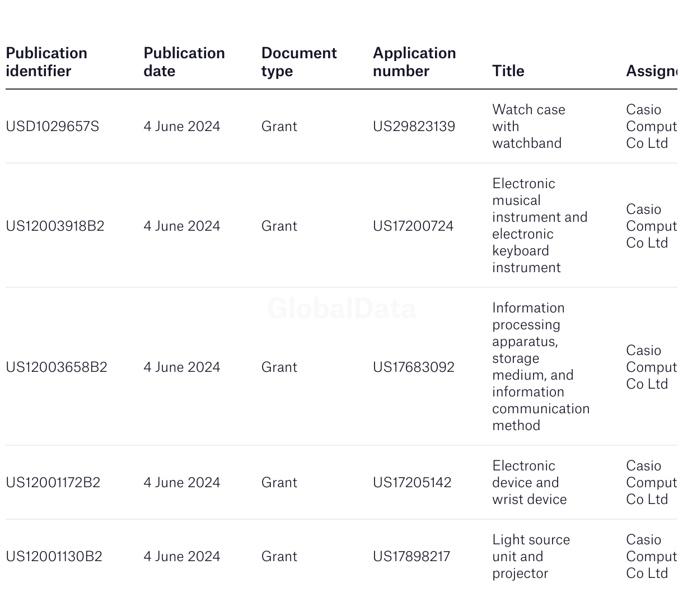Viewport: 683px width, 616px height.
Task: Click application number US17205142
Action: click(x=412, y=483)
